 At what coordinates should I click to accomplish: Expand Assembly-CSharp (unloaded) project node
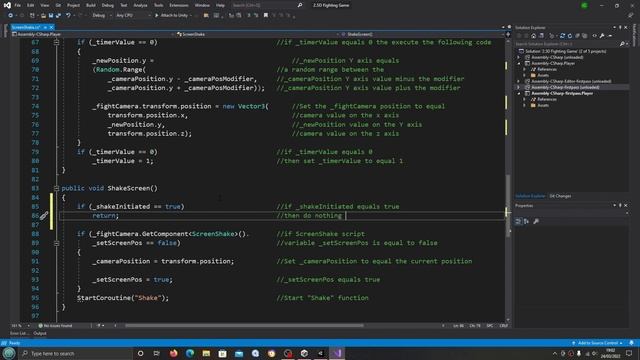[519, 58]
